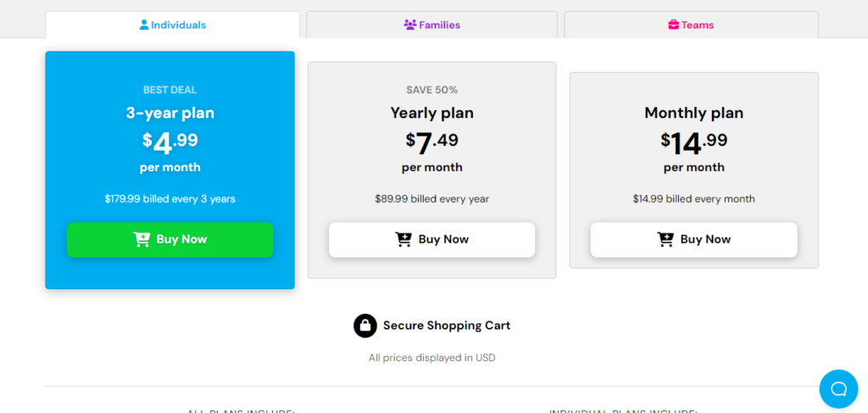Click the black padlock Secure Cart icon
Screen dimensions: 868x413
(365, 326)
